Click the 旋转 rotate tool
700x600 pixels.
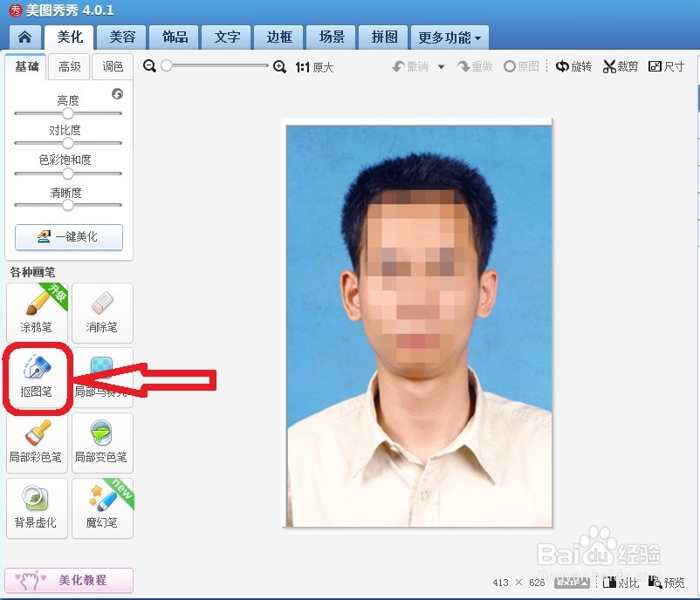(573, 65)
